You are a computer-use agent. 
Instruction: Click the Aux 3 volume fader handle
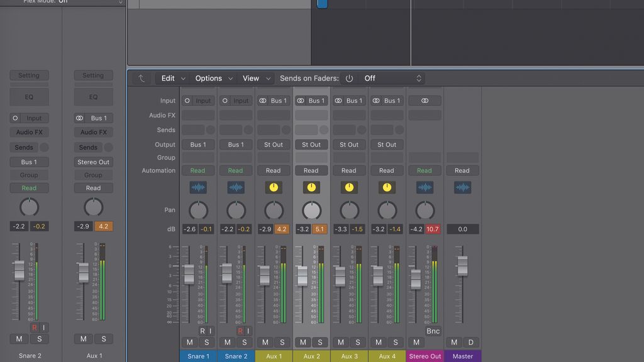(340, 275)
